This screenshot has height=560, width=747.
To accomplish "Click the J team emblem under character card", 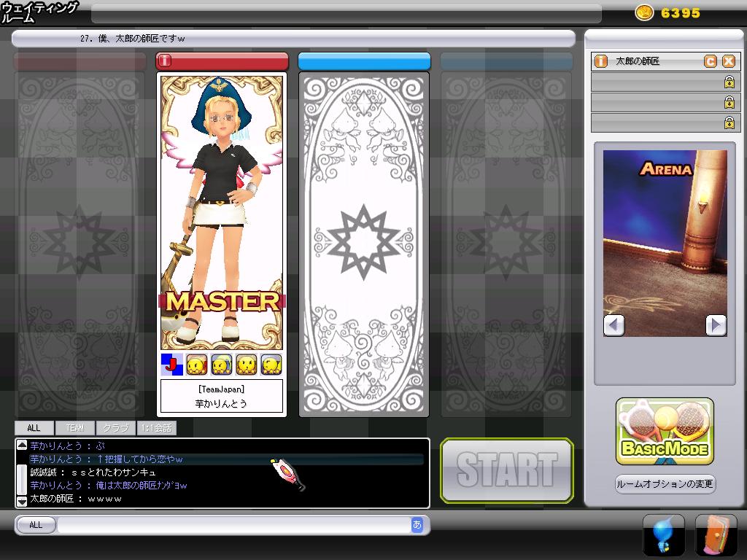I will 171,365.
